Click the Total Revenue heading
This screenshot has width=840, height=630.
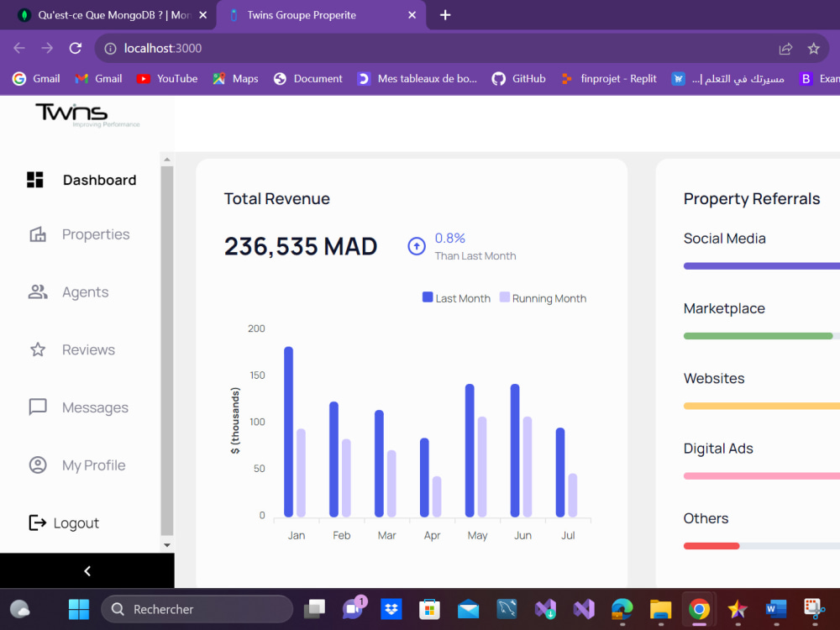[277, 199]
